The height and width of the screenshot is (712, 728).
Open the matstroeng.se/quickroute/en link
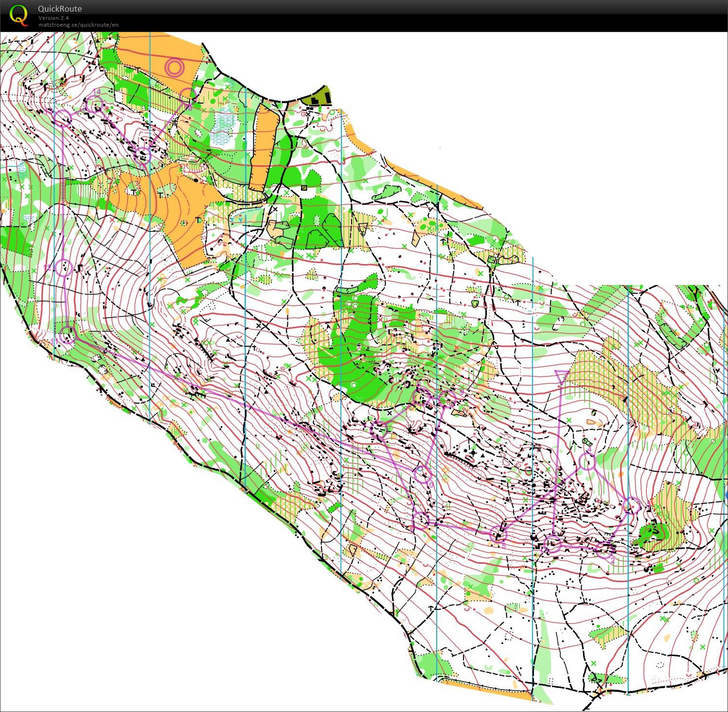tap(78, 25)
